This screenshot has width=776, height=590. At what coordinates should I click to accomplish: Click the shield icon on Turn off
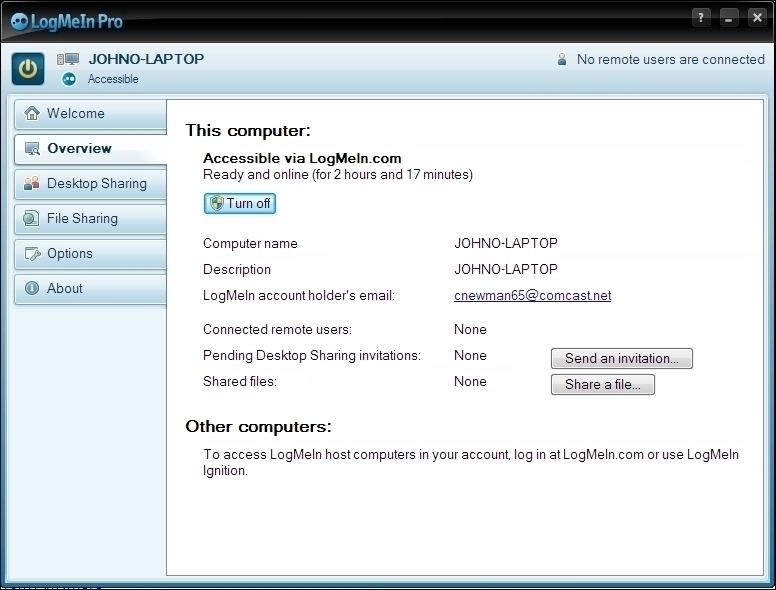pyautogui.click(x=216, y=203)
